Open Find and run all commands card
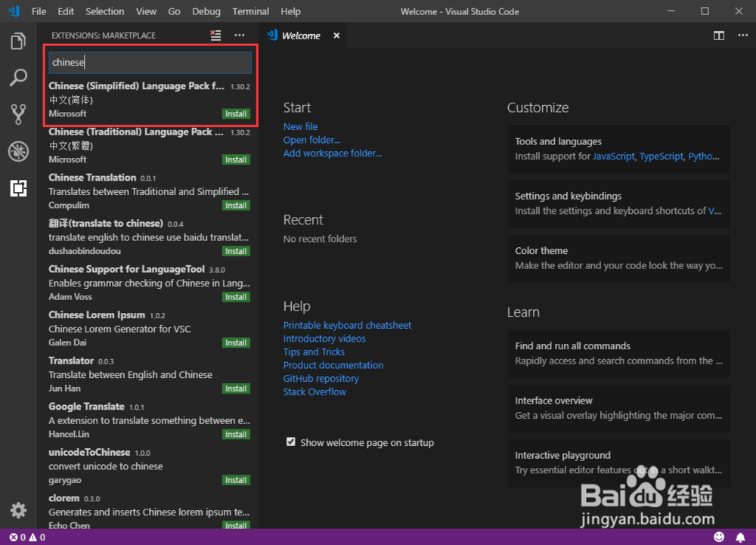Viewport: 756px width, 545px height. click(x=618, y=353)
